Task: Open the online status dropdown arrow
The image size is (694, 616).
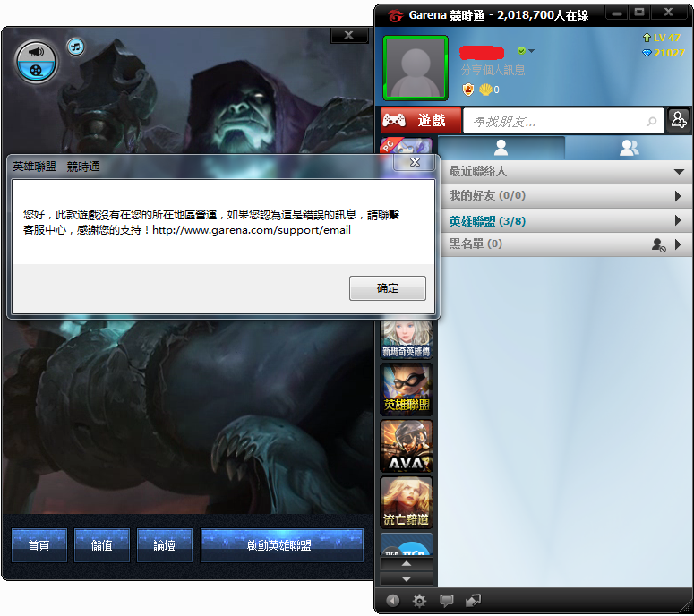Action: (x=532, y=51)
